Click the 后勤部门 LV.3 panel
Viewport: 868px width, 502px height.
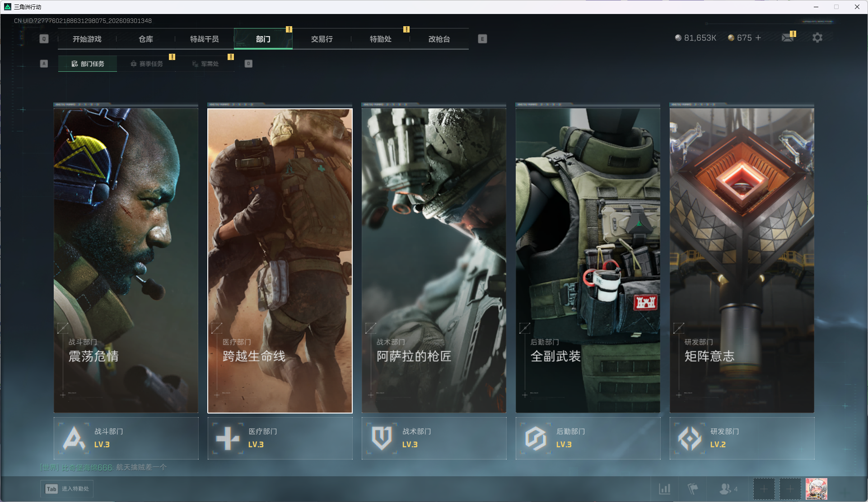588,438
